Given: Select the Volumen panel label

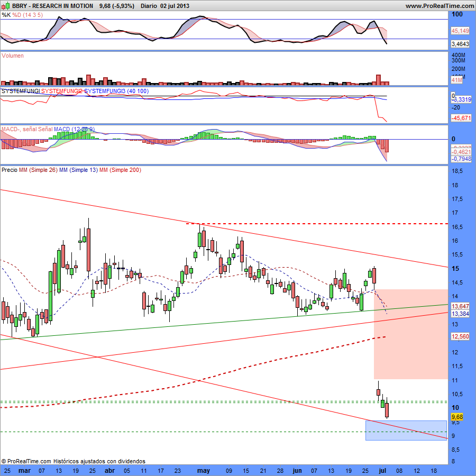Looking at the screenshot, I should tap(13, 56).
